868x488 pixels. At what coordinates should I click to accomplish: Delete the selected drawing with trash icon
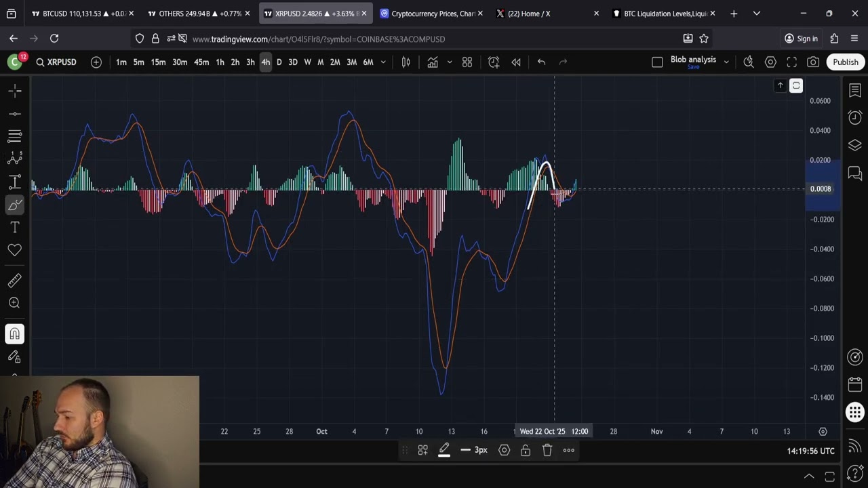click(547, 450)
